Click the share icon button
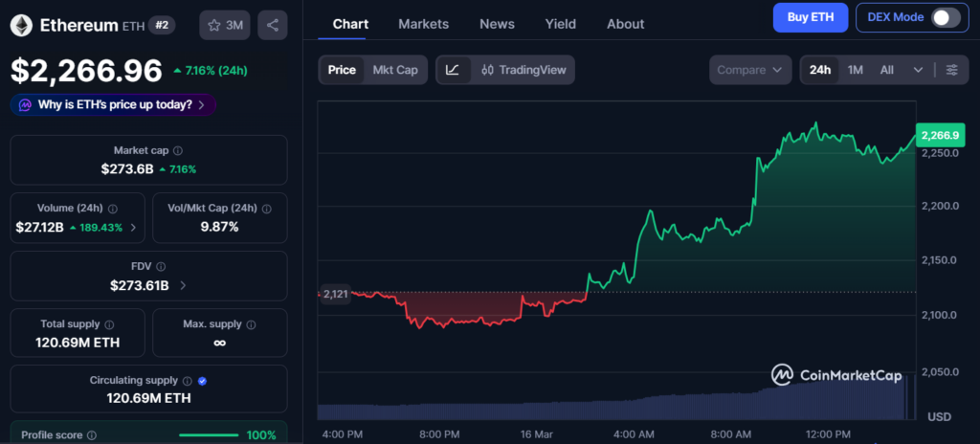980x444 pixels. pos(273,26)
